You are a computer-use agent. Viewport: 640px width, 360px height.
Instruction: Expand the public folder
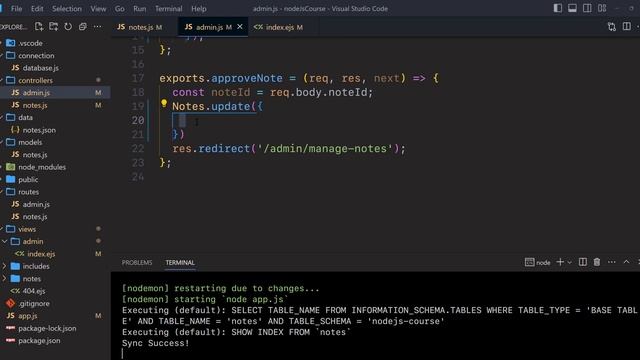[x=28, y=180]
